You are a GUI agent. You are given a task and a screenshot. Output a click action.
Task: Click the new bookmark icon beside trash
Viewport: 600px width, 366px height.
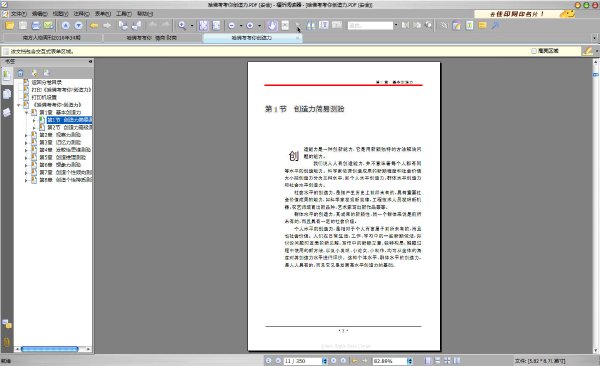(34, 73)
